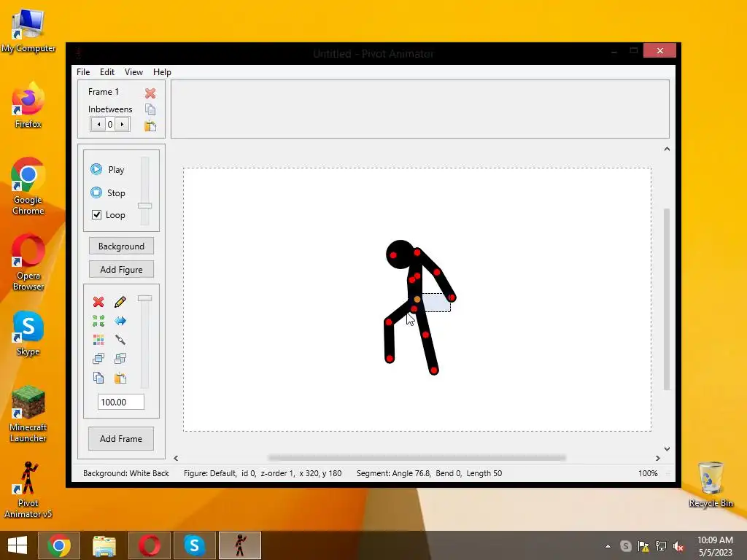Open the View menu
The image size is (747, 560).
[134, 72]
